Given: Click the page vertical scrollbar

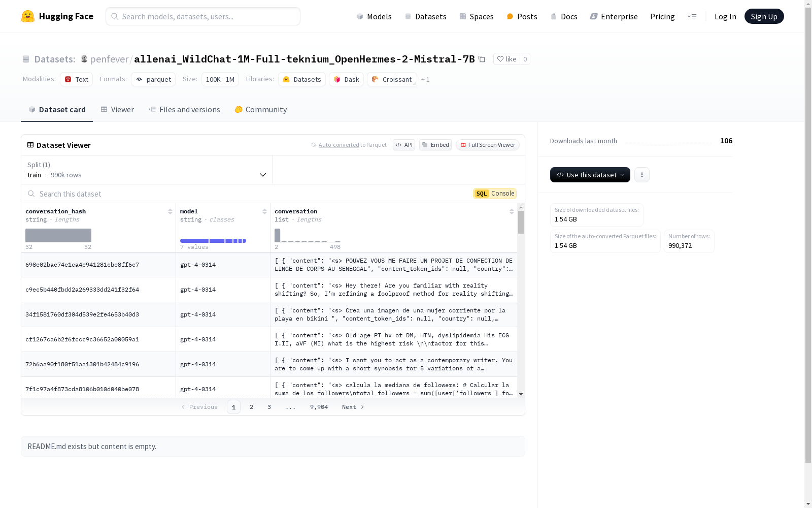Looking at the screenshot, I should tap(808, 235).
